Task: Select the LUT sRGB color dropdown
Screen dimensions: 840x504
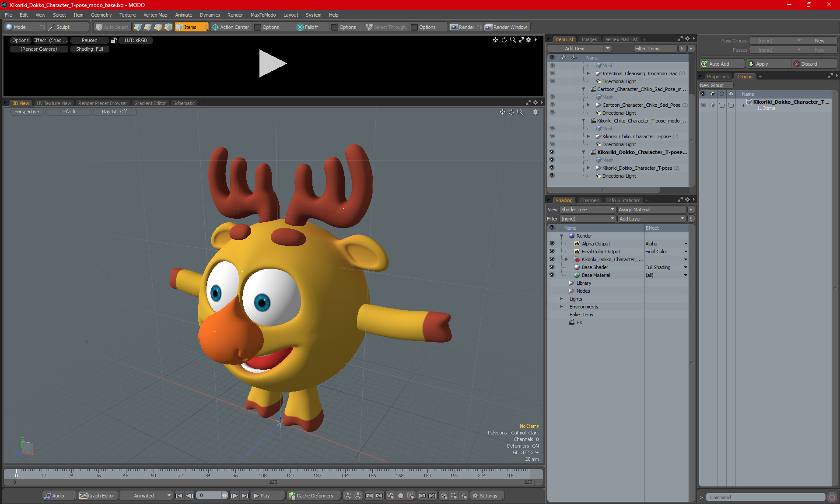Action: (x=135, y=40)
